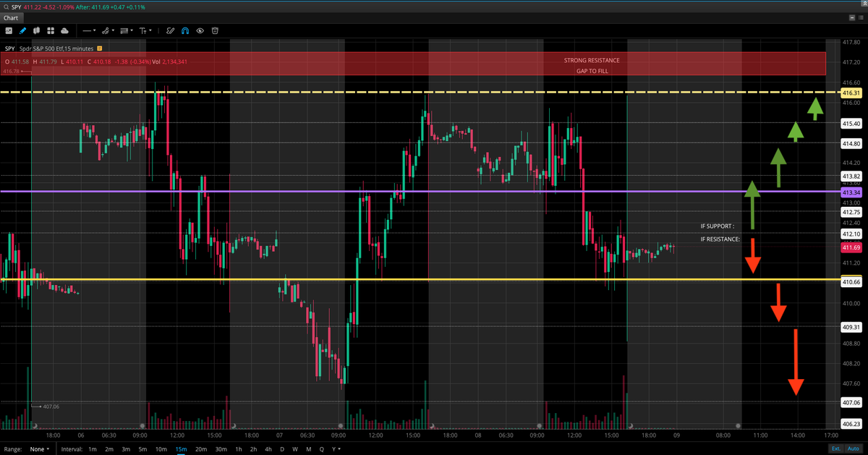Select the 2h interval
Screen dimensions: 868x455
coord(253,449)
